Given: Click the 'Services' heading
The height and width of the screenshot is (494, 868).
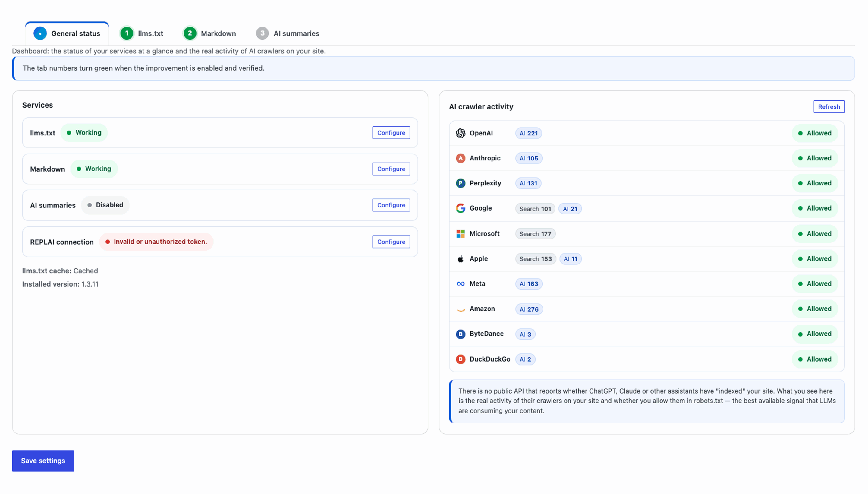Looking at the screenshot, I should point(37,105).
